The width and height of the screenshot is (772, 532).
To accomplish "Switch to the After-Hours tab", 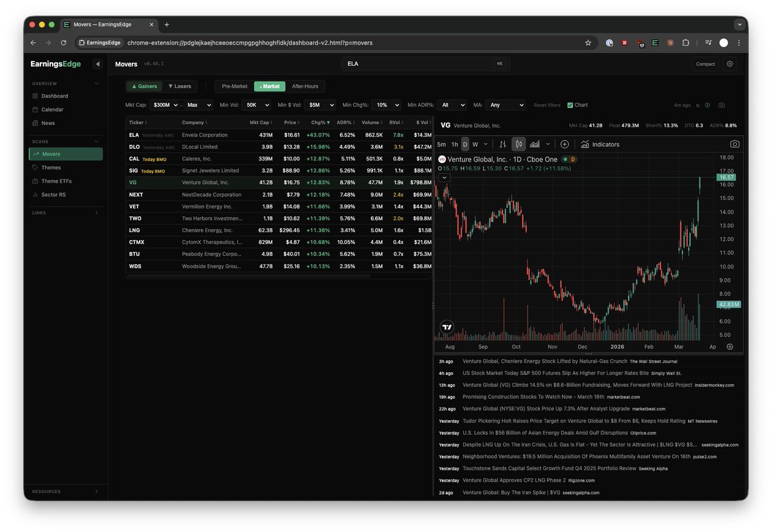I will (305, 86).
